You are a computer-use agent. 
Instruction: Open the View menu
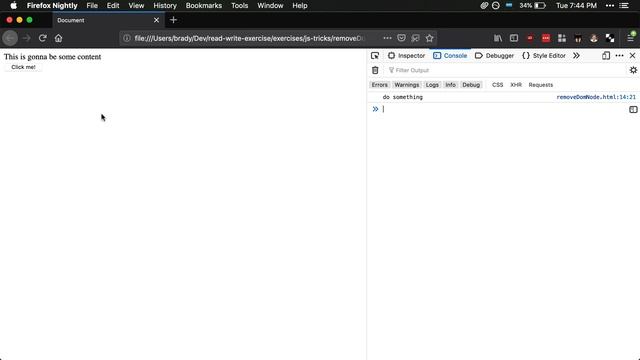(136, 6)
